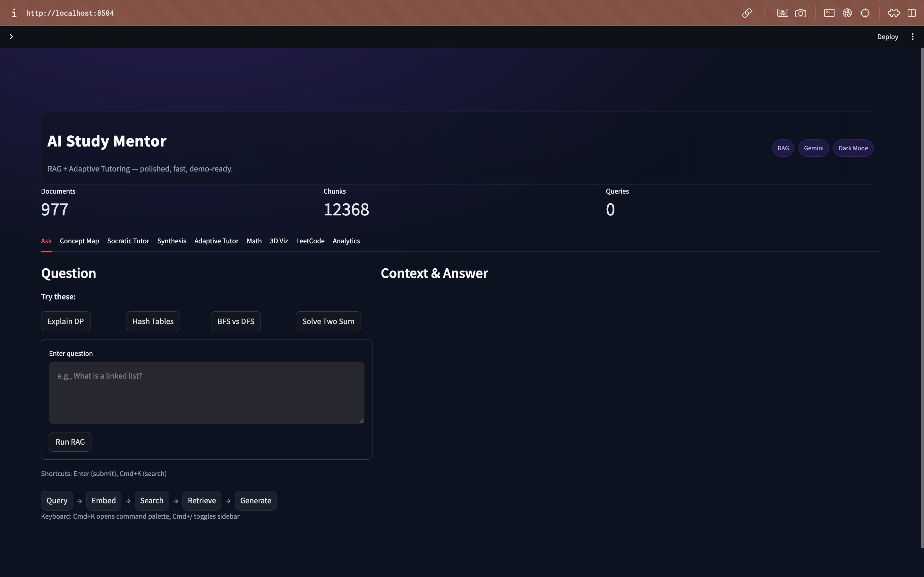Expand the sidebar with the chevron arrow
This screenshot has width=924, height=577.
pos(11,37)
